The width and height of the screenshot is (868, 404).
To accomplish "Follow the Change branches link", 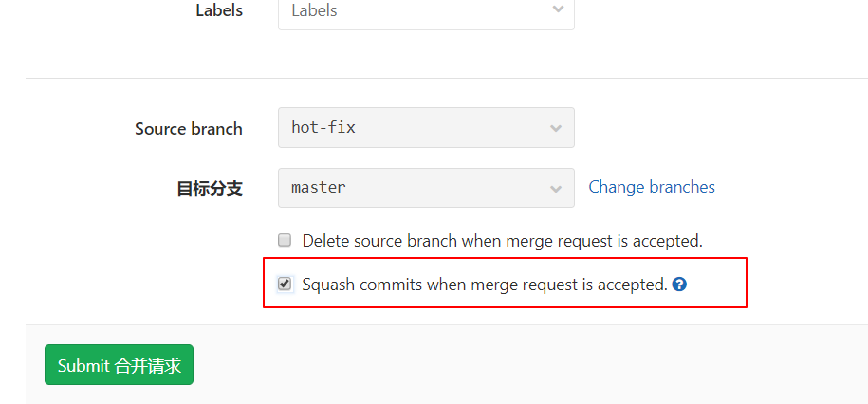I will [x=652, y=187].
